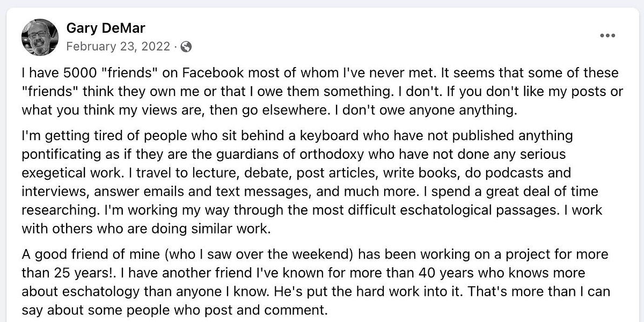The width and height of the screenshot is (644, 322).
Task: Click the ellipsis in the top-right corner
Action: (608, 35)
